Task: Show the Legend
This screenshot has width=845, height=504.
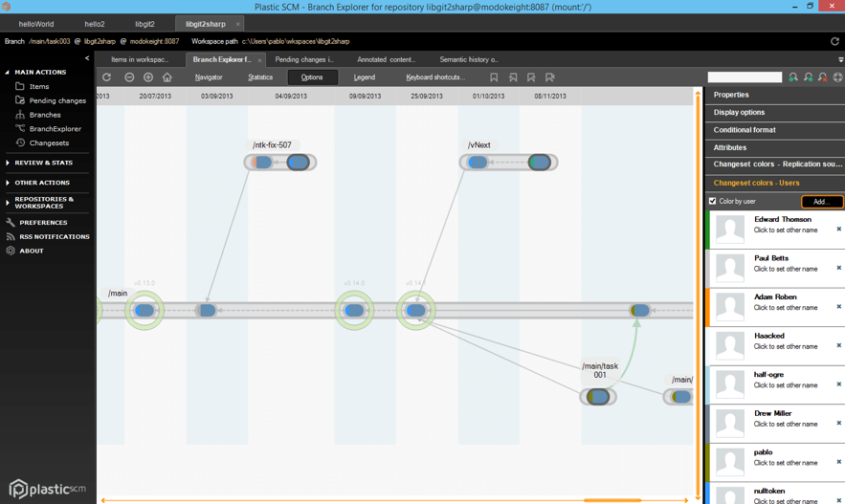Action: tap(365, 77)
